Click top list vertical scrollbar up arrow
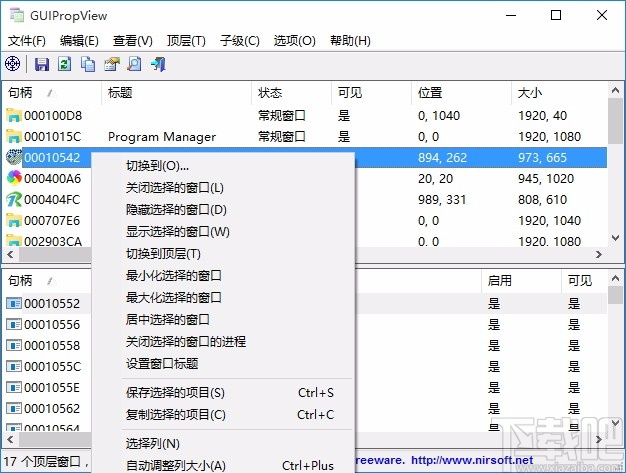626x473 pixels. point(616,90)
